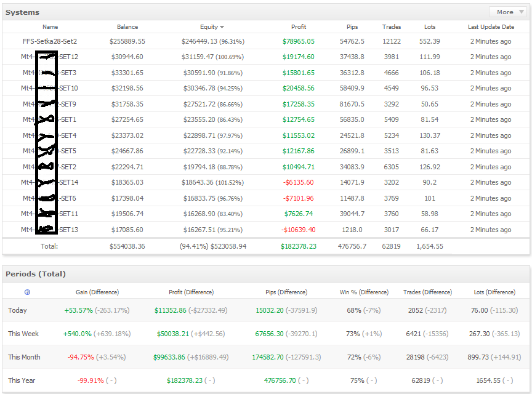Click balance value $255889.55
This screenshot has width=532, height=394.
(127, 41)
